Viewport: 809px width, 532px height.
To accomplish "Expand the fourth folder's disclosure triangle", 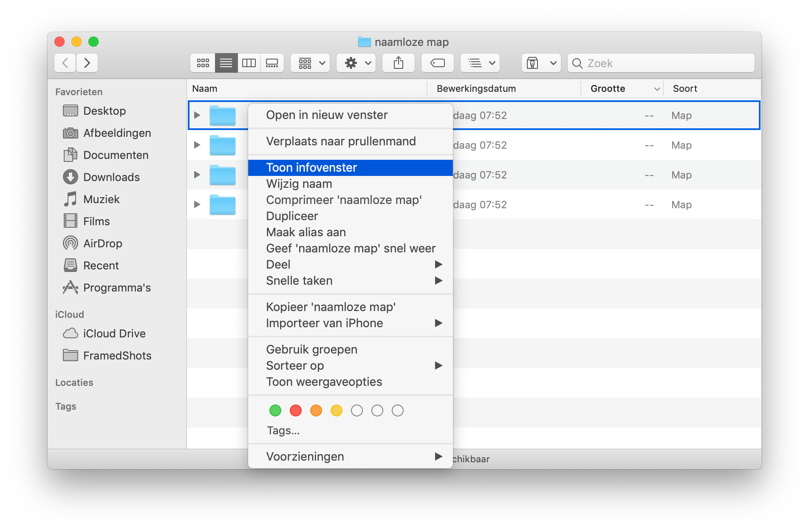I will [x=197, y=204].
